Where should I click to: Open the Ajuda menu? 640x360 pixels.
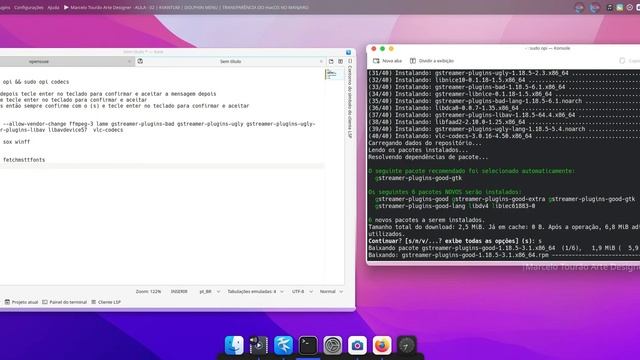53,7
